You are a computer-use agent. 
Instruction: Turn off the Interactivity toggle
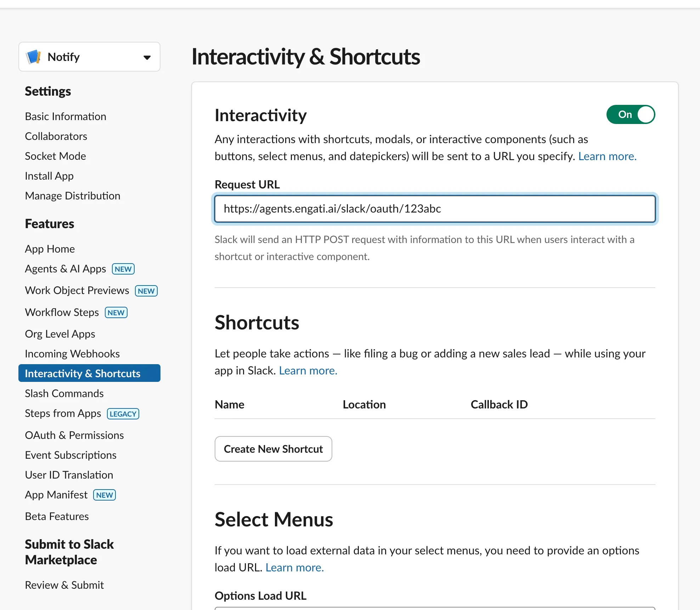coord(631,114)
